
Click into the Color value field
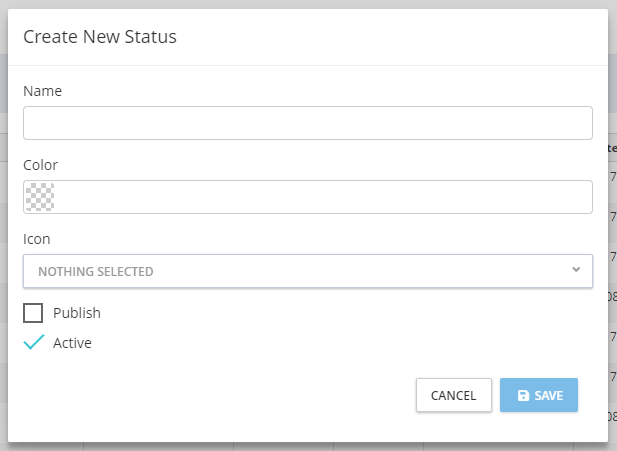[x=320, y=197]
